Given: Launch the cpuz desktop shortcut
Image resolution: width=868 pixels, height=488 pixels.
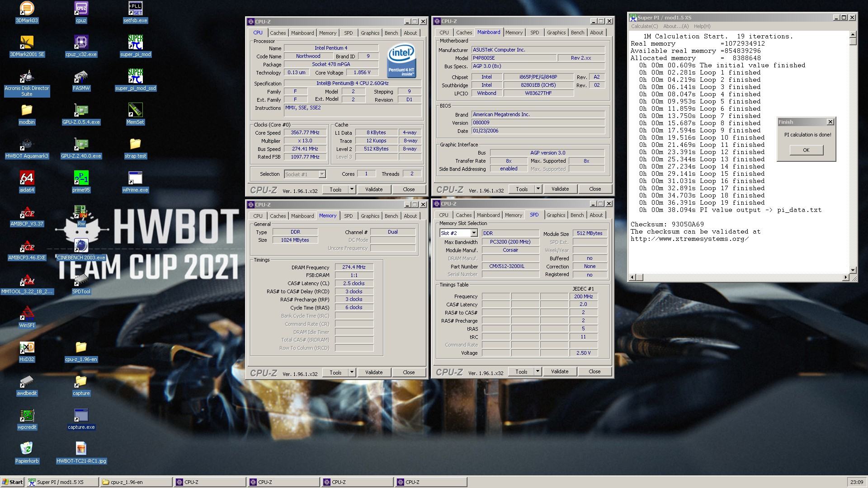Looking at the screenshot, I should point(81,12).
